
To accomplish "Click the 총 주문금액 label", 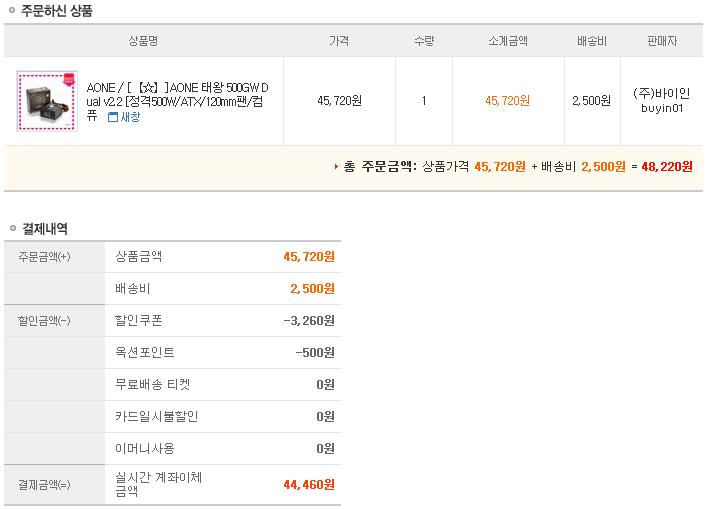I will pos(379,167).
